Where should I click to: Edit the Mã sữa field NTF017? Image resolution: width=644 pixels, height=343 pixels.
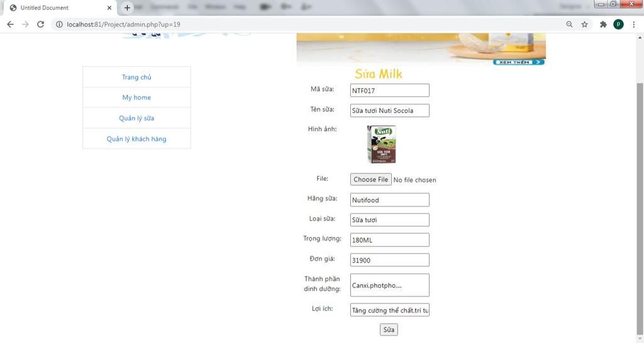pos(390,90)
